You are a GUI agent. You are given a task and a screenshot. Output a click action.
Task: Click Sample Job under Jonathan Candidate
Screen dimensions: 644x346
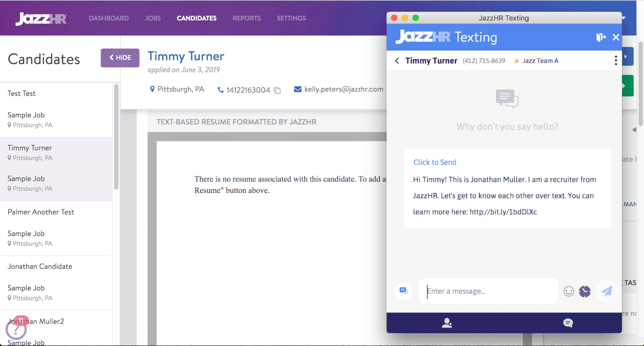click(x=26, y=288)
